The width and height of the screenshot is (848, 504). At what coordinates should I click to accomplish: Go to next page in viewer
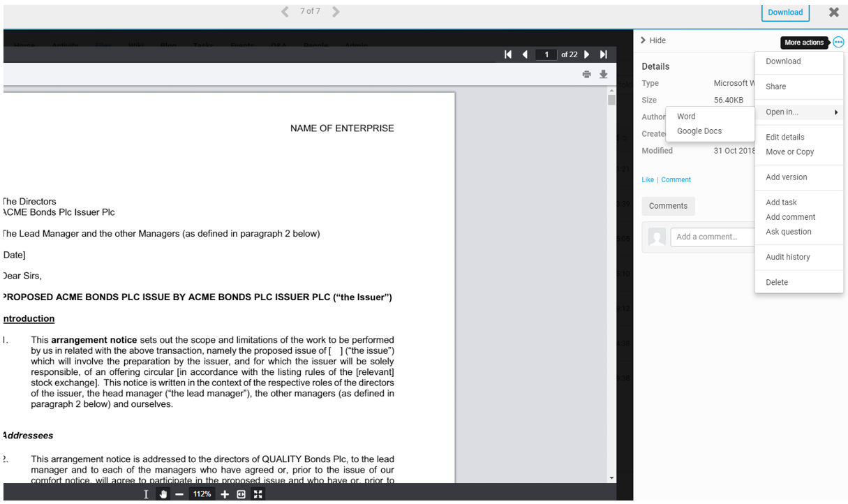587,54
